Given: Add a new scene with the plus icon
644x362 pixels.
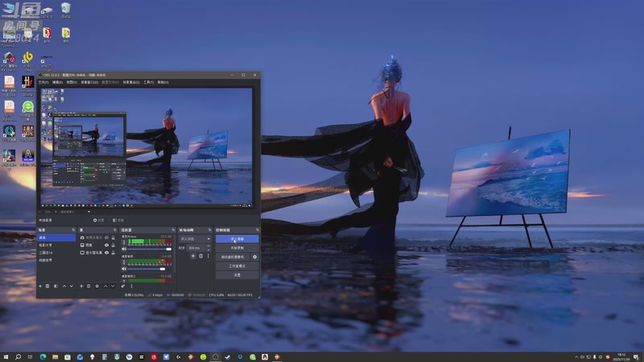Looking at the screenshot, I should point(40,286).
